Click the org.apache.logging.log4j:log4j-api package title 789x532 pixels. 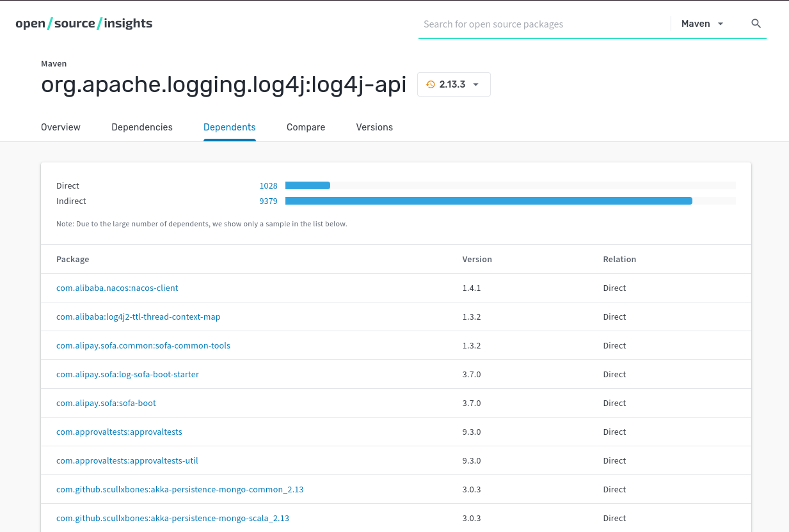point(224,84)
